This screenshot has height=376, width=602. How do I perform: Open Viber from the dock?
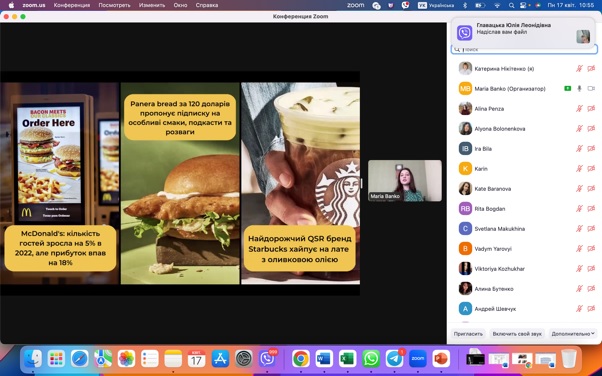tap(267, 359)
